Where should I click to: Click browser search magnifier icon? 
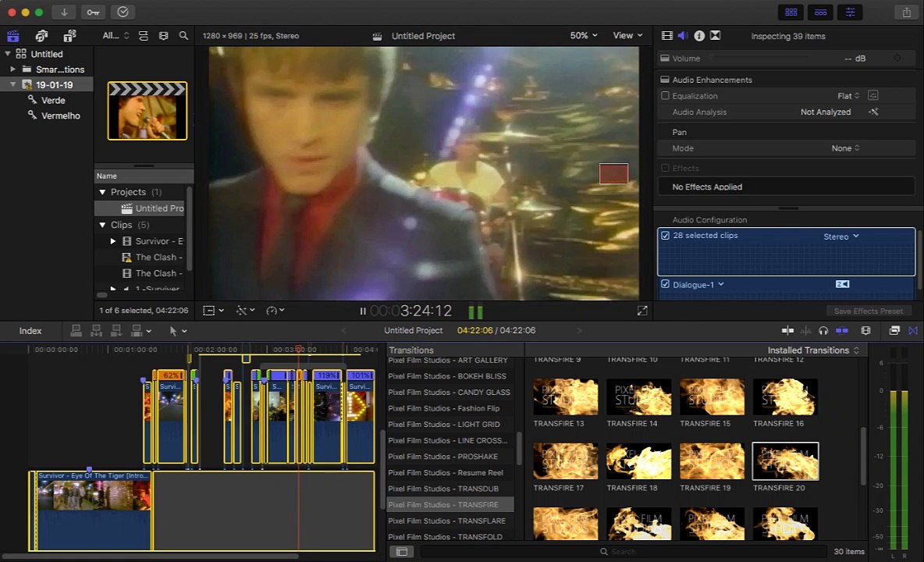click(183, 36)
